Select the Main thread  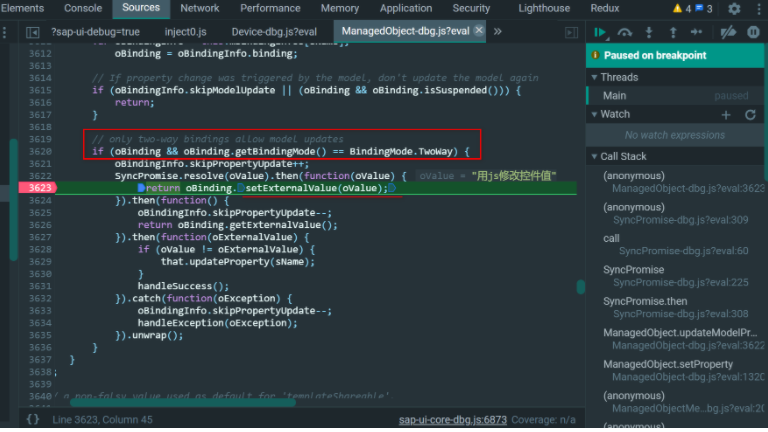tap(675, 96)
